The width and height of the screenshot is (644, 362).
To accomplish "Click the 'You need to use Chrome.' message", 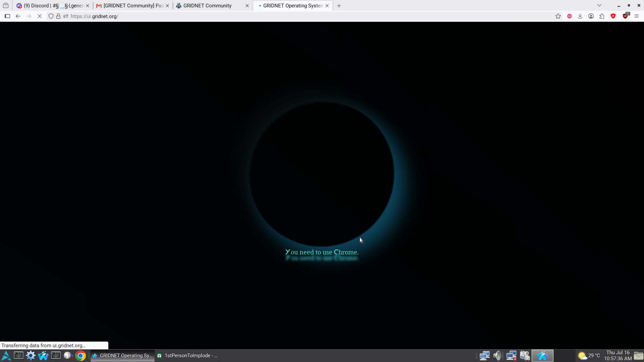I will (322, 252).
